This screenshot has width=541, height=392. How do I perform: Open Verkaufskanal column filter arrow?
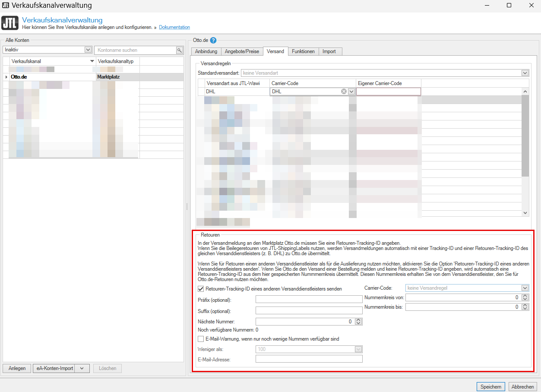(92, 61)
